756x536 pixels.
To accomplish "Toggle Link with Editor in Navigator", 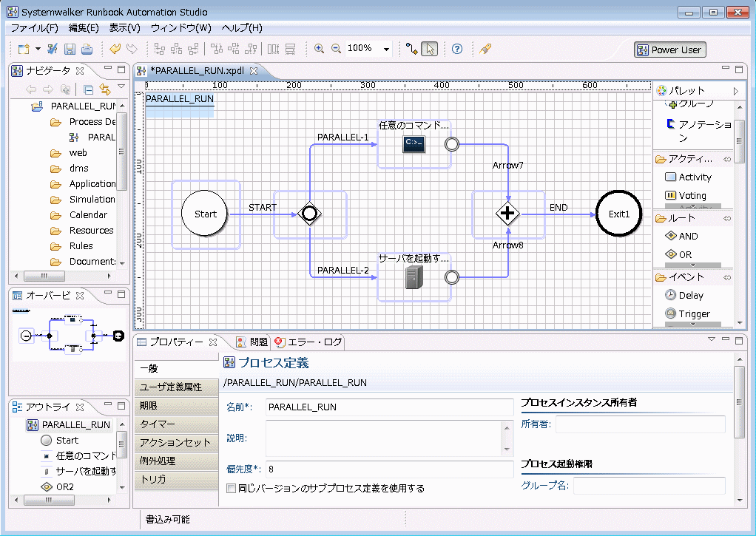I will point(104,89).
